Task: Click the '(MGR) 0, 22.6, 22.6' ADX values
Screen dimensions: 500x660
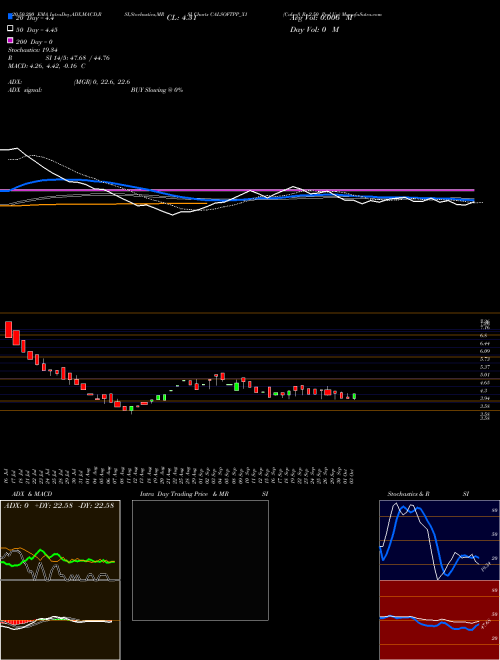Action: (x=102, y=82)
